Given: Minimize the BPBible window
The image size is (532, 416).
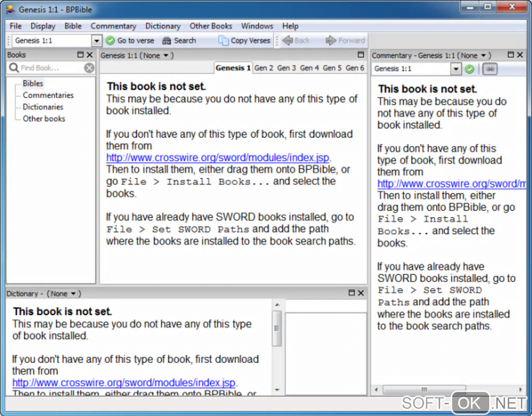Looking at the screenshot, I should (x=470, y=7).
